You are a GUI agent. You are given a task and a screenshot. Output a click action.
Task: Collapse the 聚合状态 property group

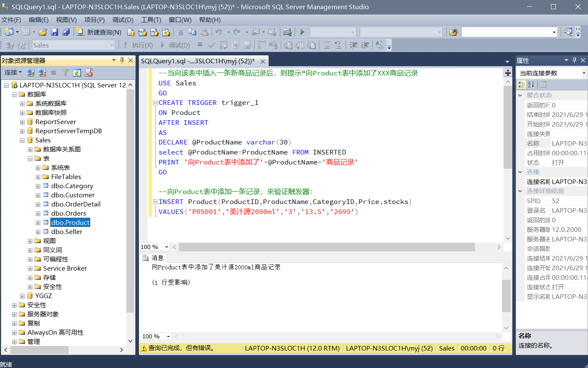click(520, 95)
